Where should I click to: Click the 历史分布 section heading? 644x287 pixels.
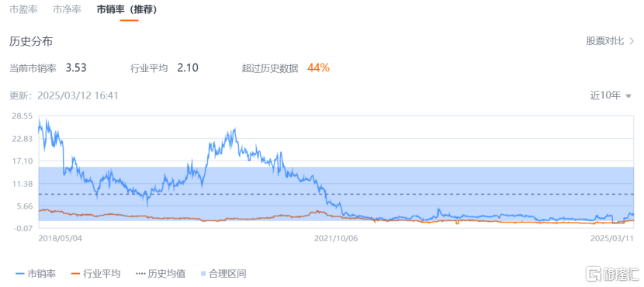point(31,41)
